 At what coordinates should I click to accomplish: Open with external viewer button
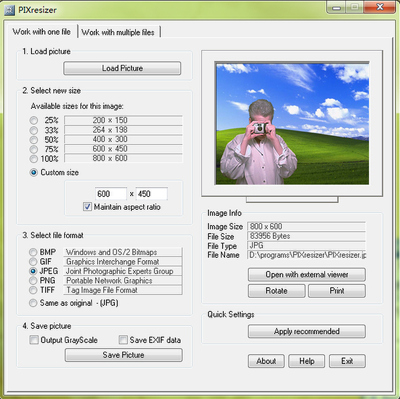point(307,275)
